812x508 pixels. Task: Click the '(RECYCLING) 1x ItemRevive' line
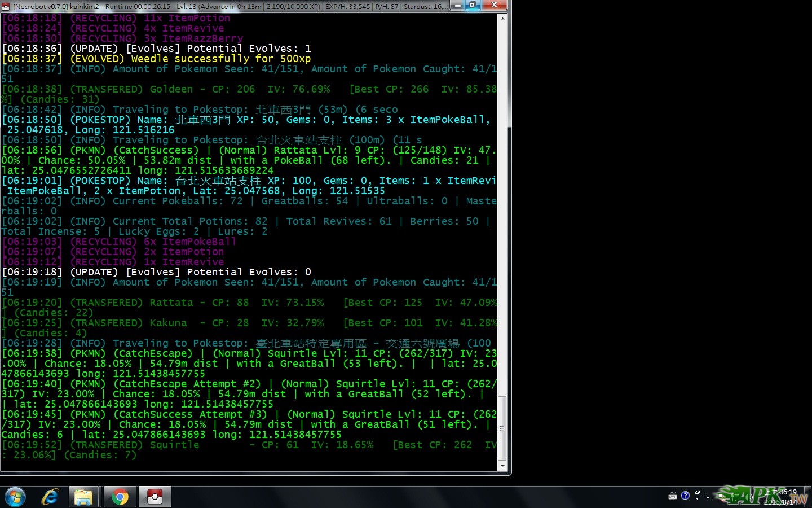113,262
